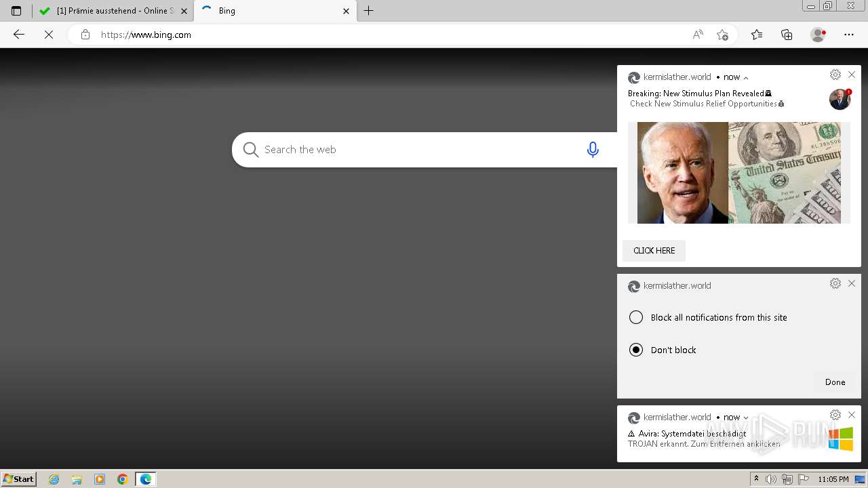This screenshot has width=868, height=488.
Task: Open a new tab with plus button
Action: coord(368,11)
